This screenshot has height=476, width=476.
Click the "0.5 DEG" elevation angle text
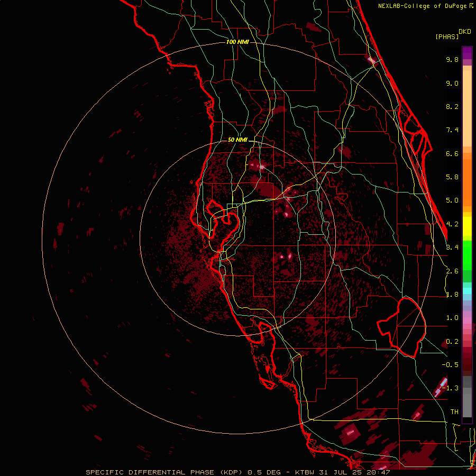click(264, 472)
